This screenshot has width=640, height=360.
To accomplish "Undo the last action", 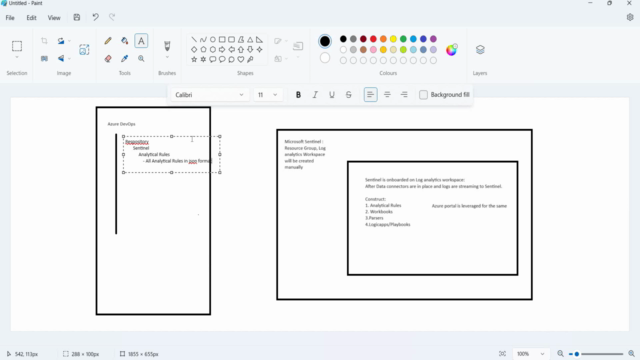I will [96, 18].
